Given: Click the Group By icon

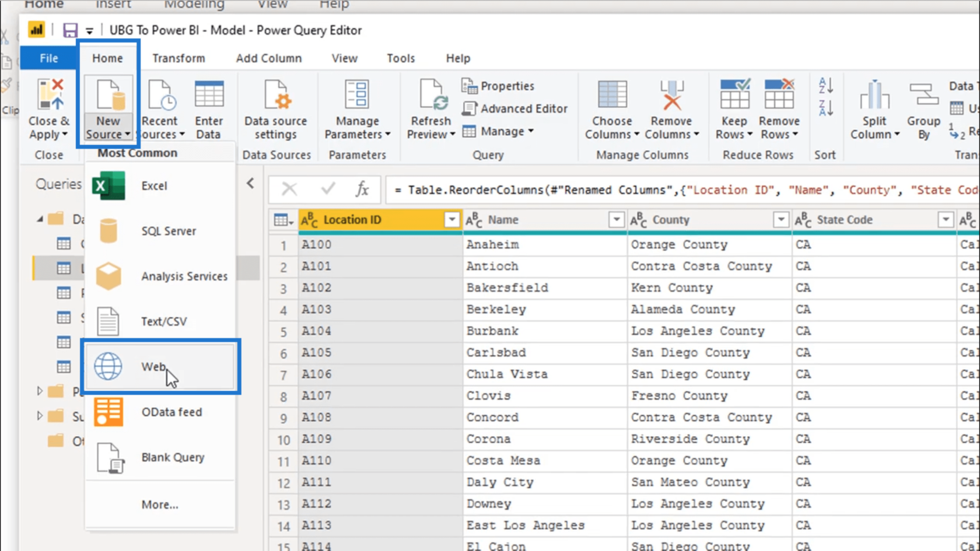Looking at the screenshot, I should (923, 93).
